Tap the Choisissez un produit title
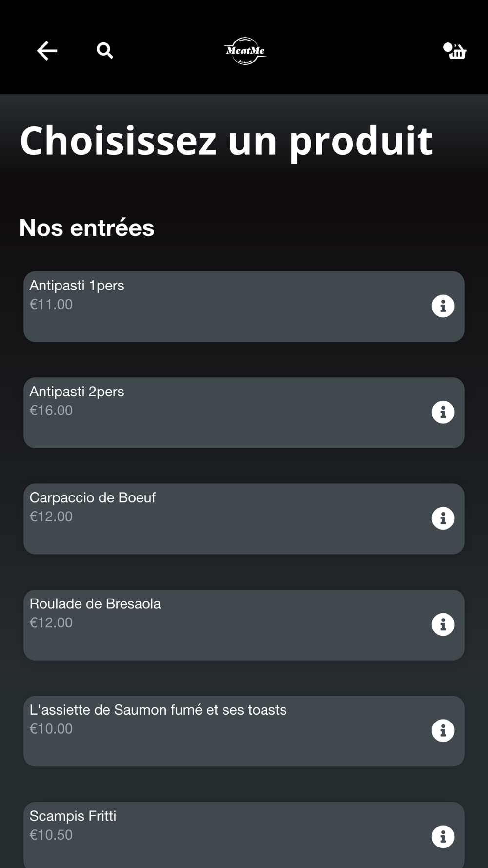The image size is (488, 868). click(226, 141)
